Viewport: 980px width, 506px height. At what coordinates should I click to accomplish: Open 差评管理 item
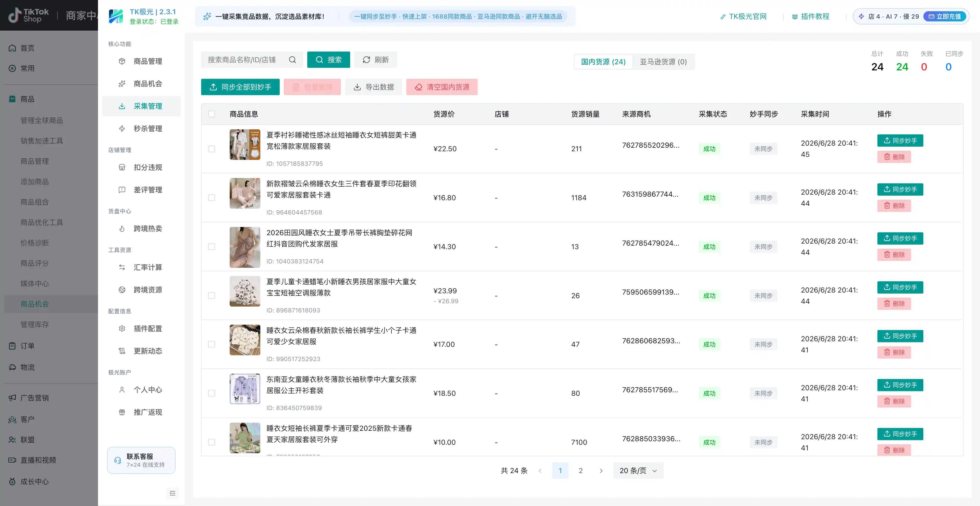tap(141, 190)
